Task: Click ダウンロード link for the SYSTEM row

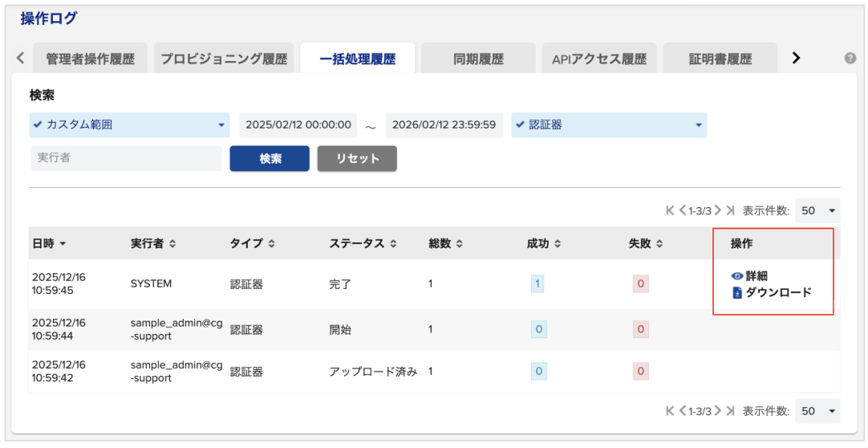Action: [773, 292]
